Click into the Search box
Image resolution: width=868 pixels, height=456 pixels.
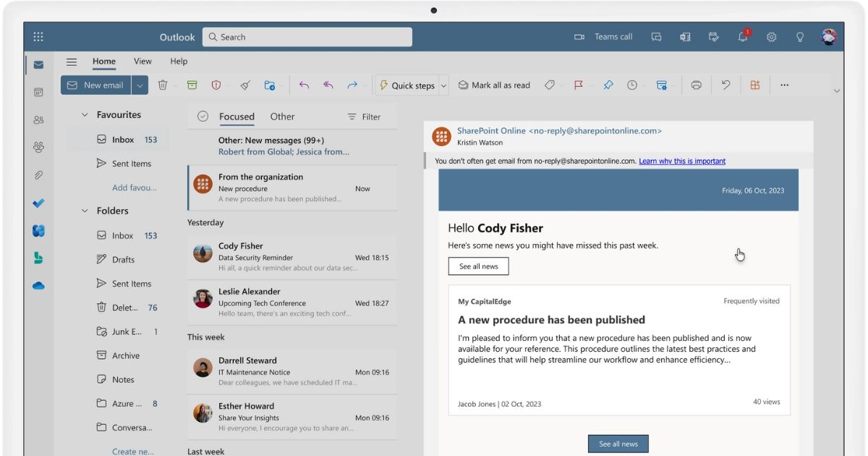coord(307,37)
